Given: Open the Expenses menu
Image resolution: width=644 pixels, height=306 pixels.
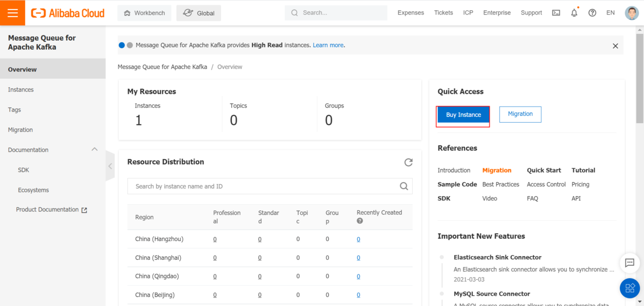Looking at the screenshot, I should point(411,13).
